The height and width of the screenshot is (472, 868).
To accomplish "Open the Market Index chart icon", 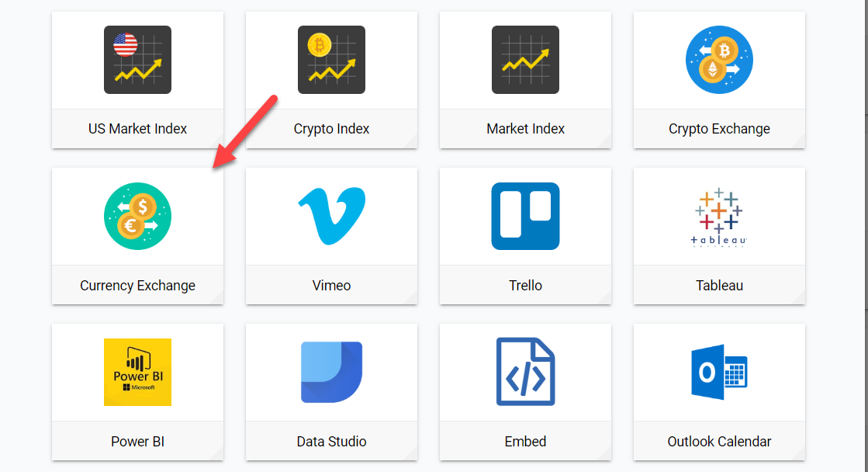I will click(x=525, y=60).
